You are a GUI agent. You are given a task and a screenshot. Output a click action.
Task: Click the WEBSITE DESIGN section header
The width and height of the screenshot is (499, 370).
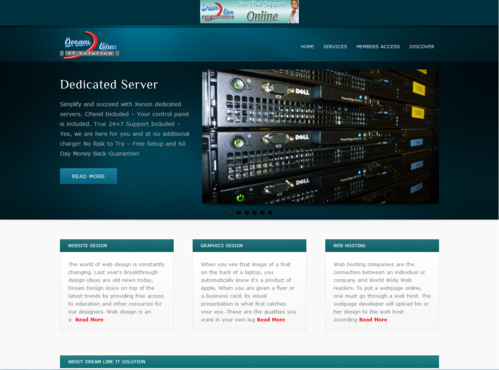click(x=117, y=246)
